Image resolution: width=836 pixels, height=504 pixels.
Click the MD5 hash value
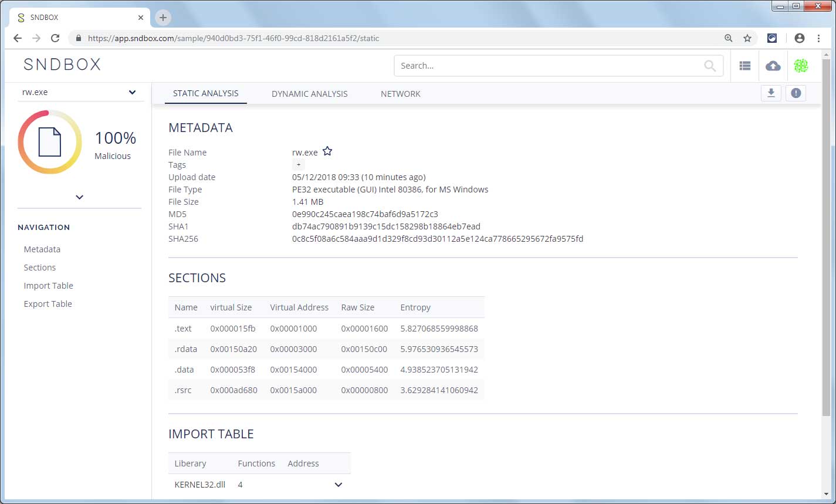click(x=365, y=214)
